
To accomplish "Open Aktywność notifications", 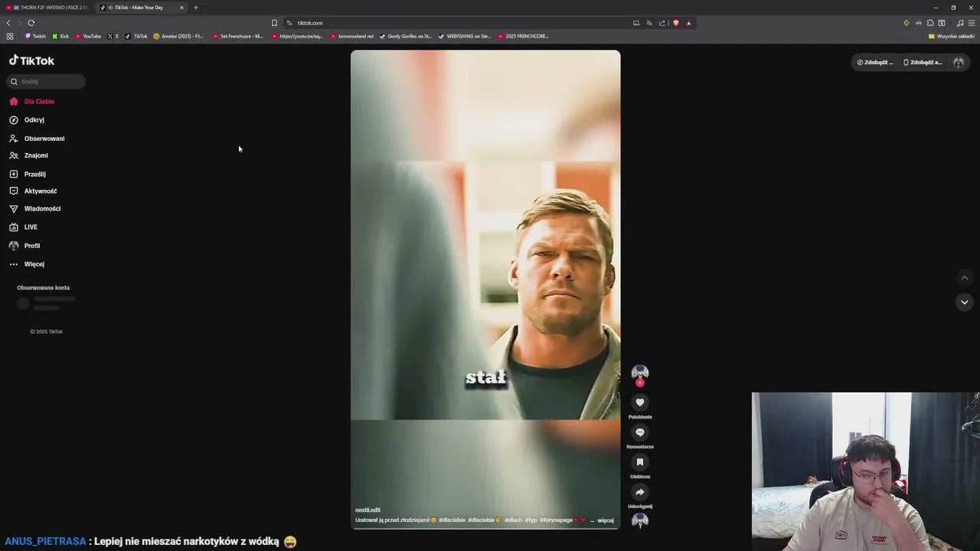I will coord(33,191).
